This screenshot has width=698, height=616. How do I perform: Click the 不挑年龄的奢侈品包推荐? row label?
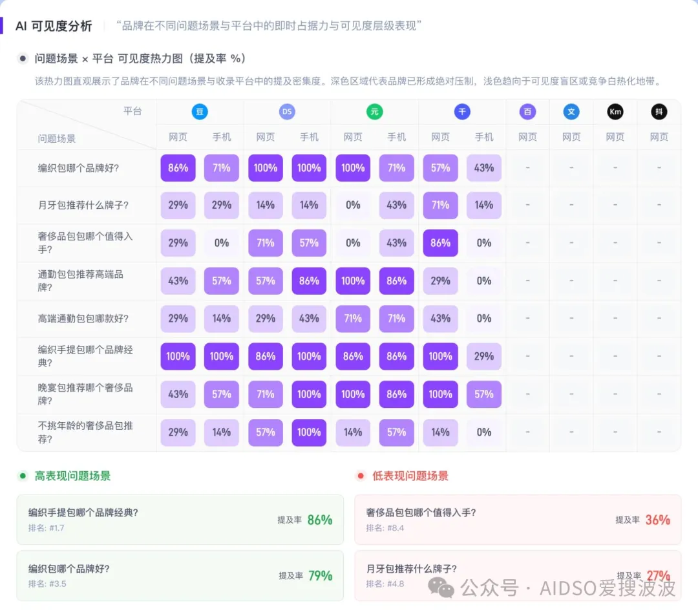[85, 432]
